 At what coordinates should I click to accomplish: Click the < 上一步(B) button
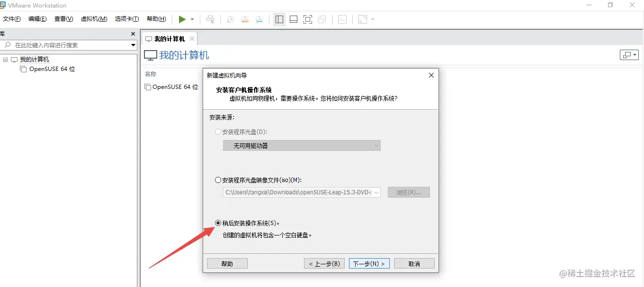point(324,264)
